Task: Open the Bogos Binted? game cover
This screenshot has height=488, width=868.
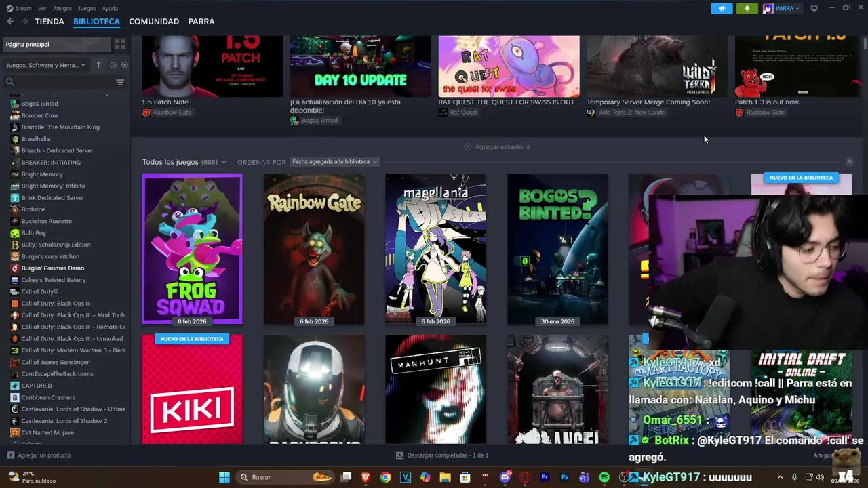Action: coord(557,249)
